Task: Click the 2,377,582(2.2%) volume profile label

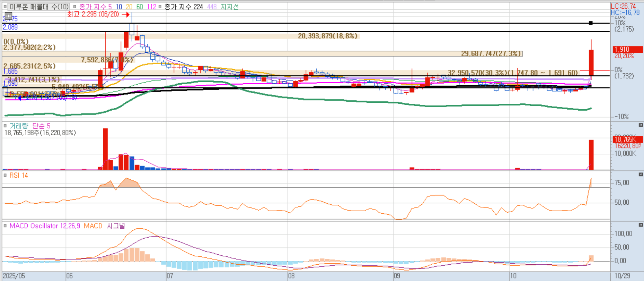Action: click(x=29, y=47)
